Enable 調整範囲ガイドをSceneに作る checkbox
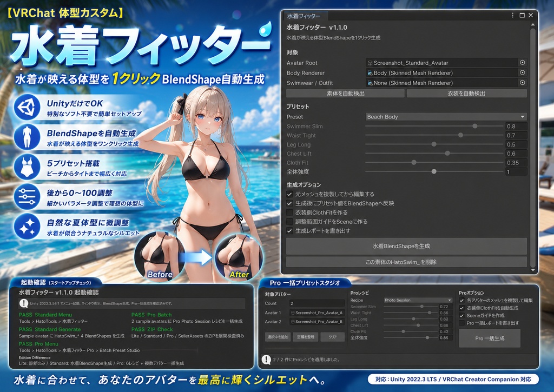Screen dimensions: 554x392 pyautogui.click(x=289, y=222)
